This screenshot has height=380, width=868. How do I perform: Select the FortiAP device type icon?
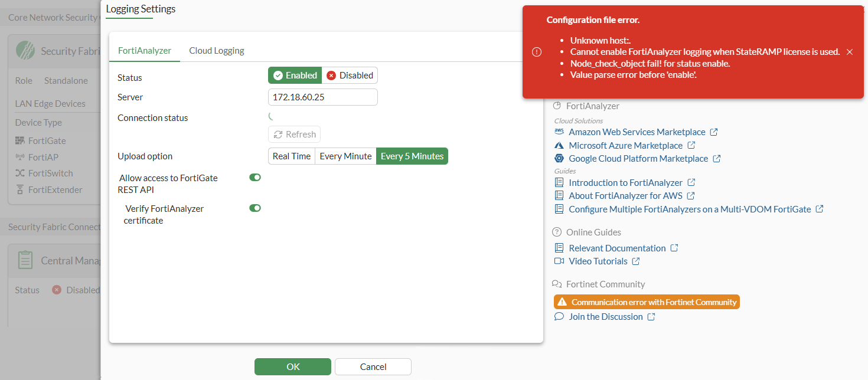click(19, 156)
